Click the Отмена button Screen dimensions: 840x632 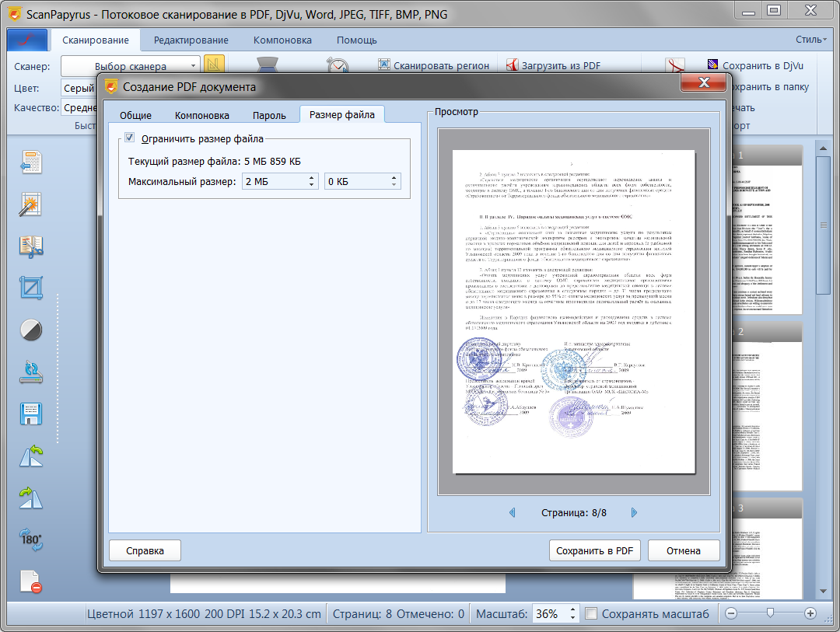point(684,550)
